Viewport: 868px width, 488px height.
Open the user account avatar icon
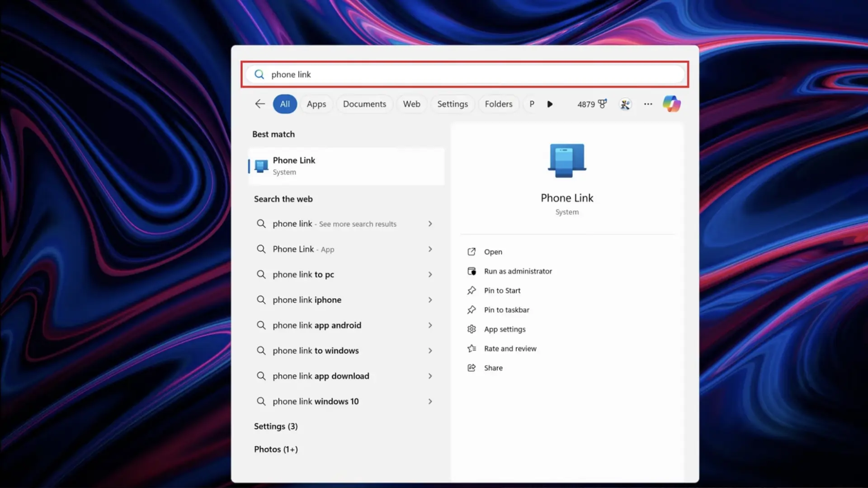click(625, 104)
